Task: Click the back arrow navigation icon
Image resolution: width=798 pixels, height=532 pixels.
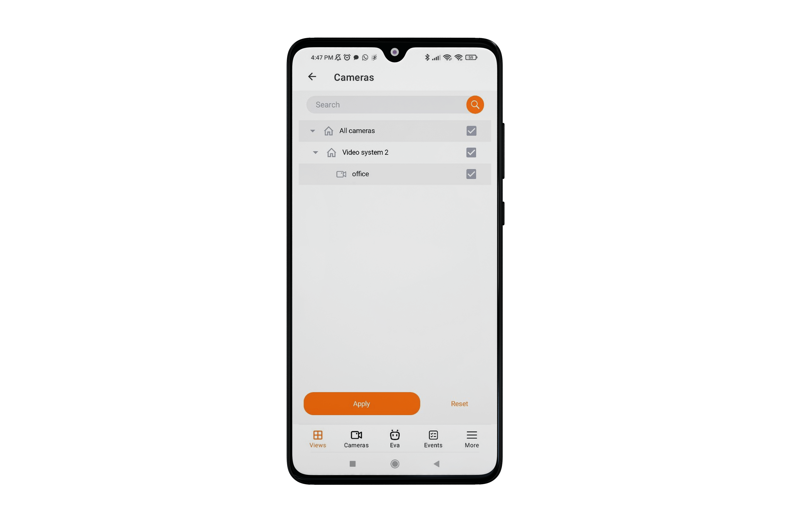Action: tap(313, 77)
